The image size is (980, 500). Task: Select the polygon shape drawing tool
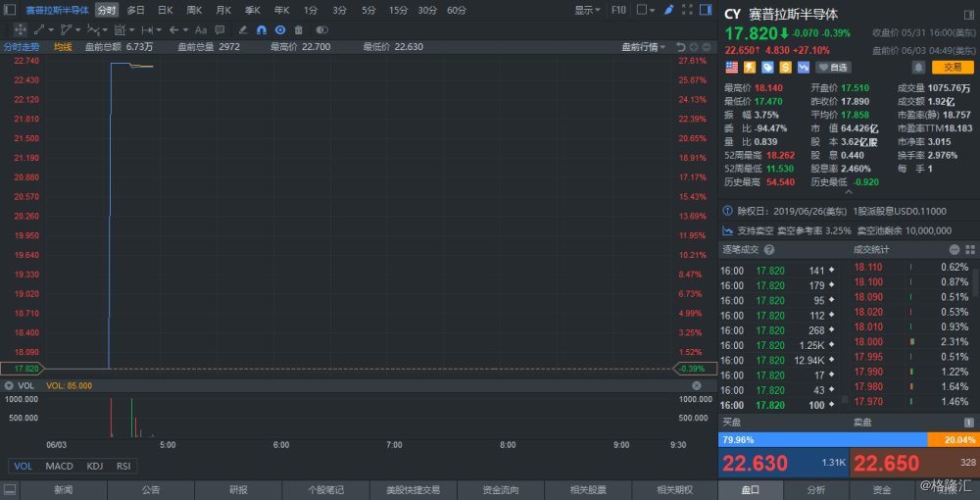[x=67, y=29]
